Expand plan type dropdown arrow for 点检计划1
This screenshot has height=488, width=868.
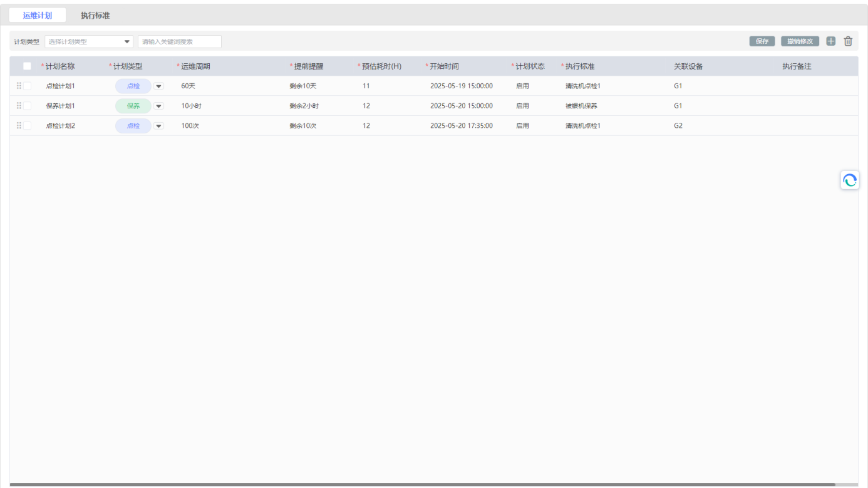[158, 86]
